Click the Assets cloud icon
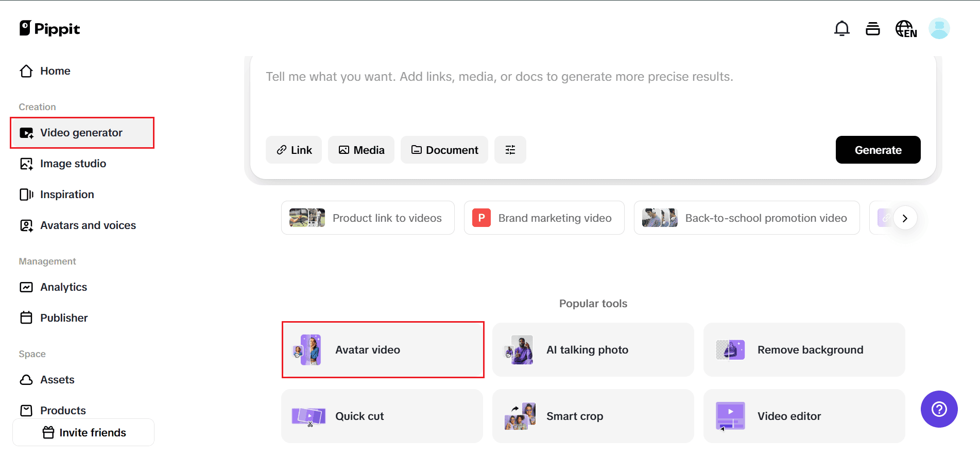The width and height of the screenshot is (980, 458). click(26, 380)
